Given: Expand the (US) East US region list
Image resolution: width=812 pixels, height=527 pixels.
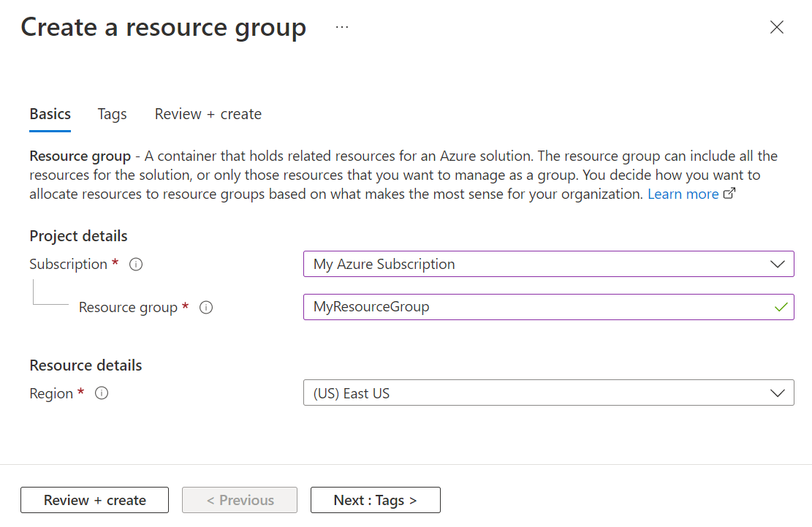Looking at the screenshot, I should pyautogui.click(x=548, y=393).
